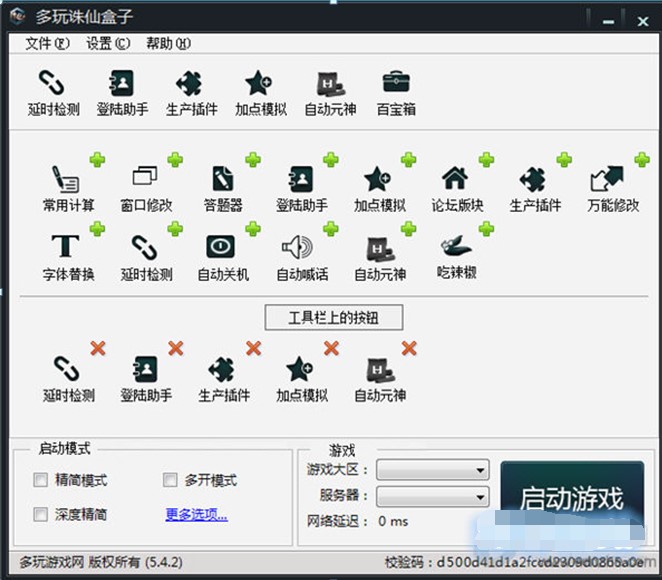The image size is (662, 580).
Task: Enable the 精简模式 checkbox
Action: tap(41, 480)
